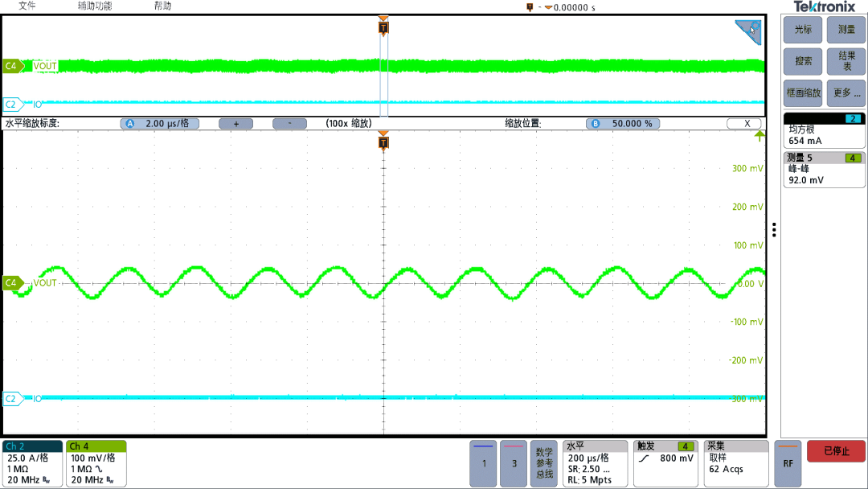Open the 水平 horizontal settings badge
The image size is (868, 489).
[x=595, y=463]
